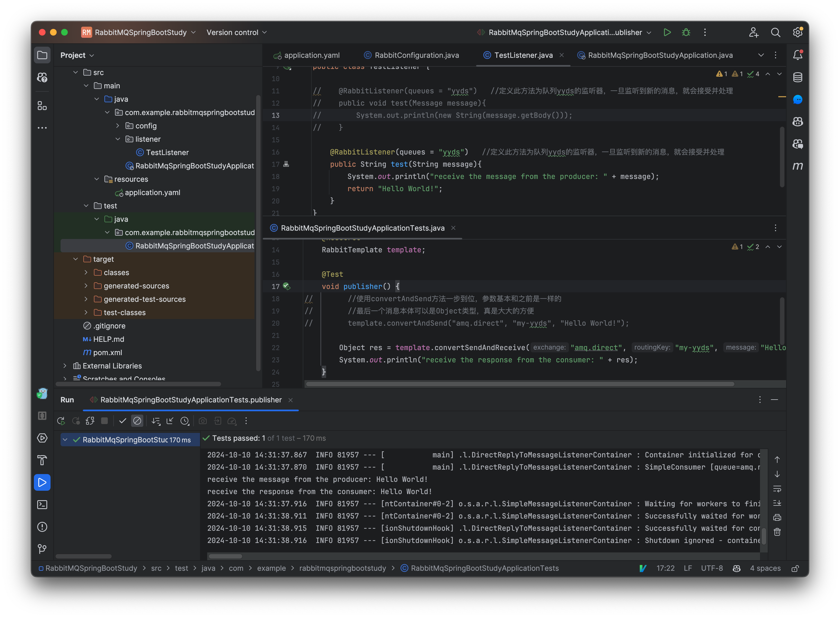Viewport: 840px width, 618px height.
Task: Click the Debug bug icon in the toolbar
Action: [686, 33]
